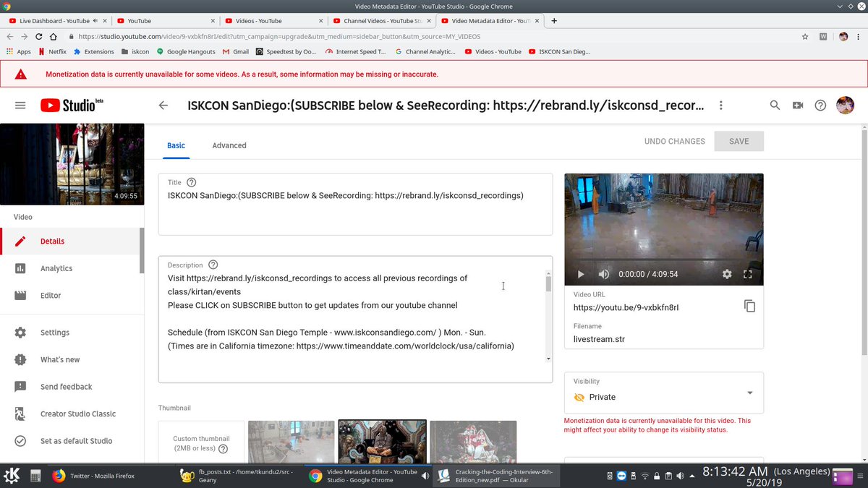Go back using the left arrow
This screenshot has width=868, height=488.
(163, 106)
